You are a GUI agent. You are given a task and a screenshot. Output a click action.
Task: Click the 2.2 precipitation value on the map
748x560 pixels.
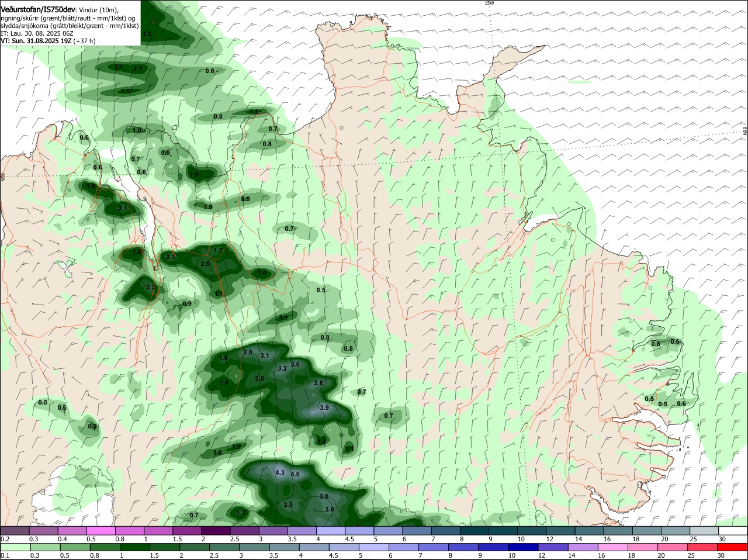pyautogui.click(x=151, y=287)
